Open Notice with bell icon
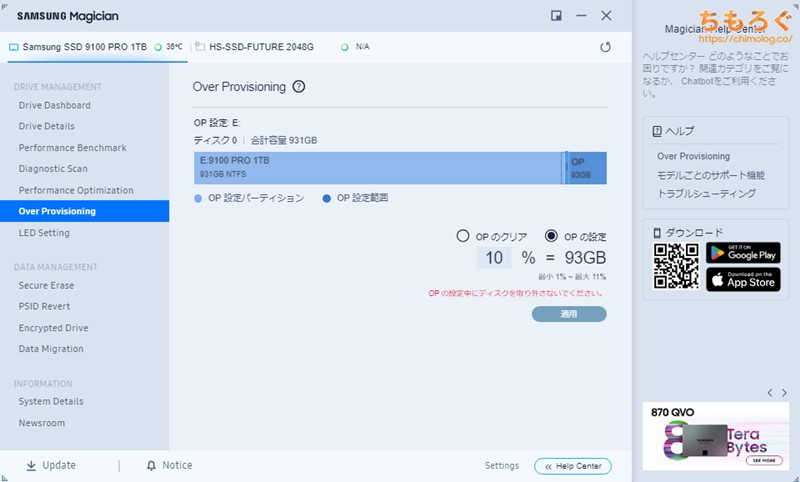This screenshot has height=482, width=800. pos(169,465)
